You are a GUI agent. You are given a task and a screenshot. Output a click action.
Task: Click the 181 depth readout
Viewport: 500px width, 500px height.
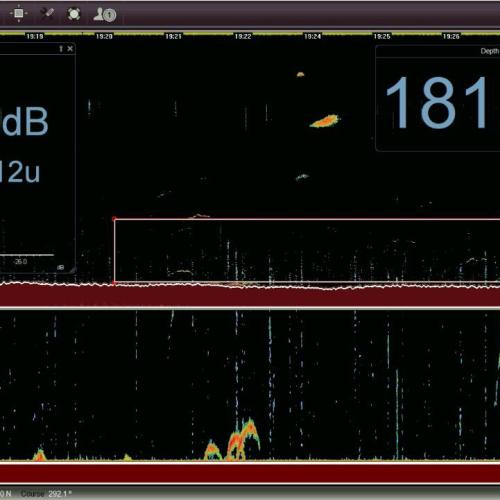[x=437, y=103]
